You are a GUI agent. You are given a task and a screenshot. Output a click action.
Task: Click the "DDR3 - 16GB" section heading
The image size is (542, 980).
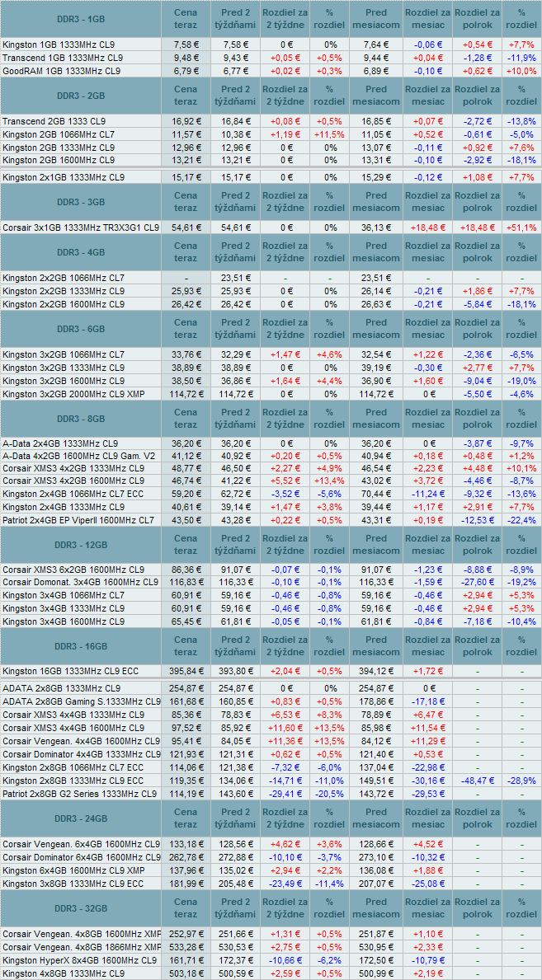pos(81,646)
